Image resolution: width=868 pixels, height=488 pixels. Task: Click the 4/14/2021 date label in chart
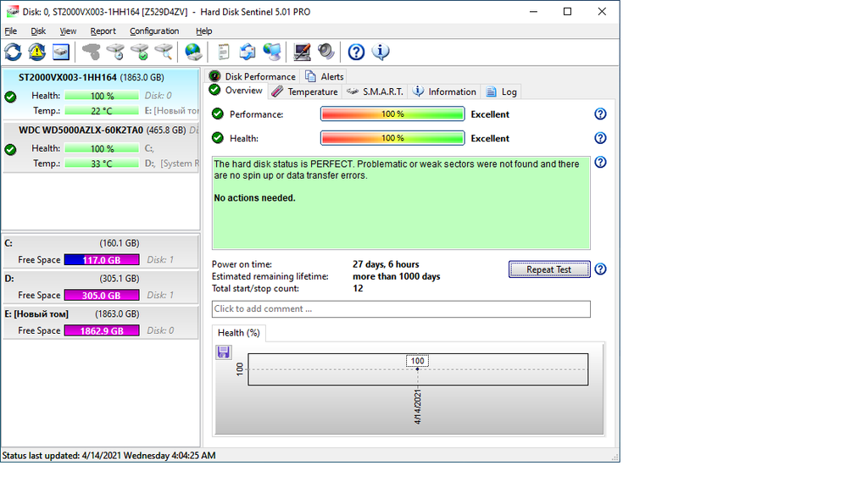click(417, 407)
